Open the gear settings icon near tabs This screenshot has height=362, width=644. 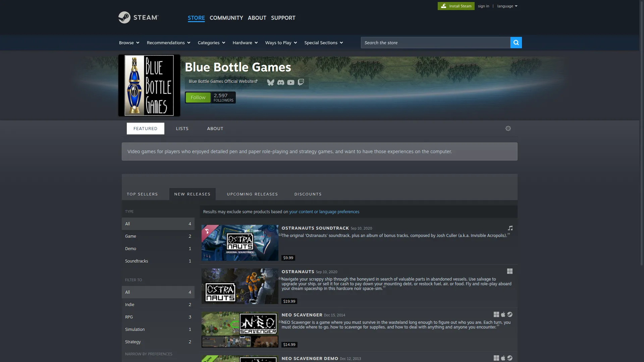click(508, 128)
